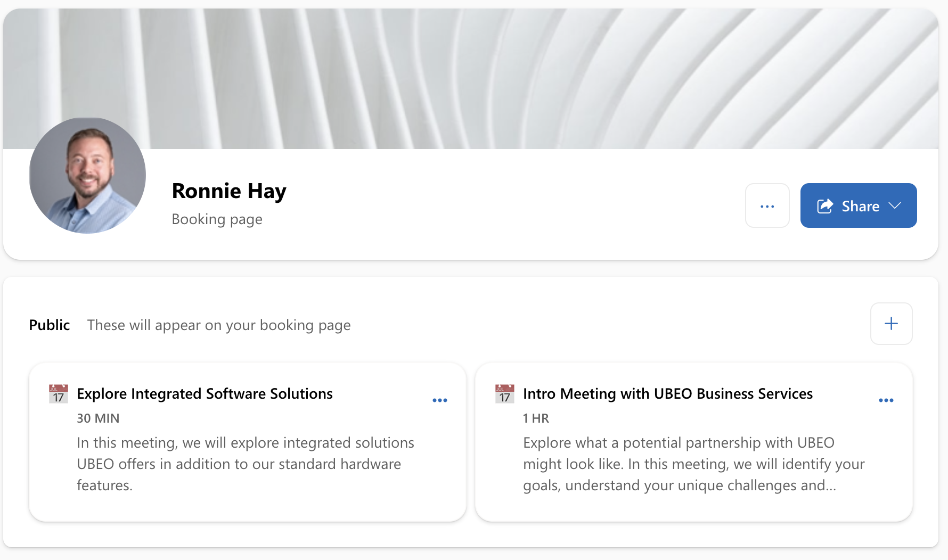Open Explore Integrated Software Solutions meeting title
The height and width of the screenshot is (560, 948).
point(205,394)
